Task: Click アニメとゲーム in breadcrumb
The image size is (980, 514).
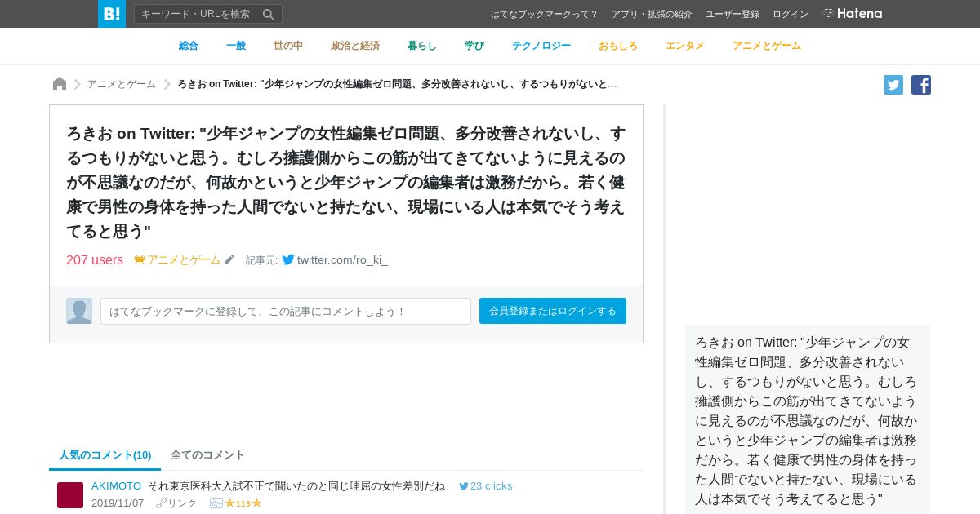Action: (122, 84)
